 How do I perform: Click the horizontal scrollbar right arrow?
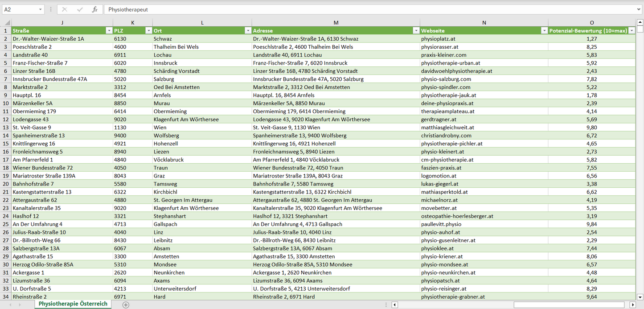pyautogui.click(x=632, y=305)
